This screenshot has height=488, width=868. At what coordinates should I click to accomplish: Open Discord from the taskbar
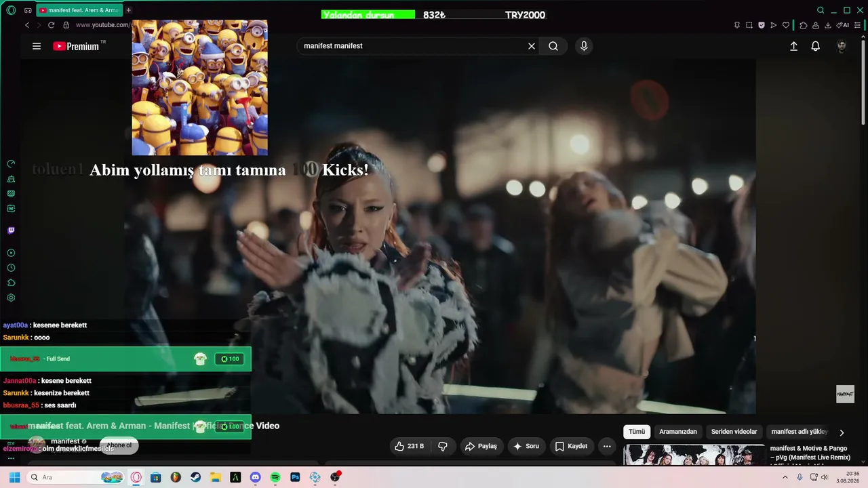tap(255, 477)
